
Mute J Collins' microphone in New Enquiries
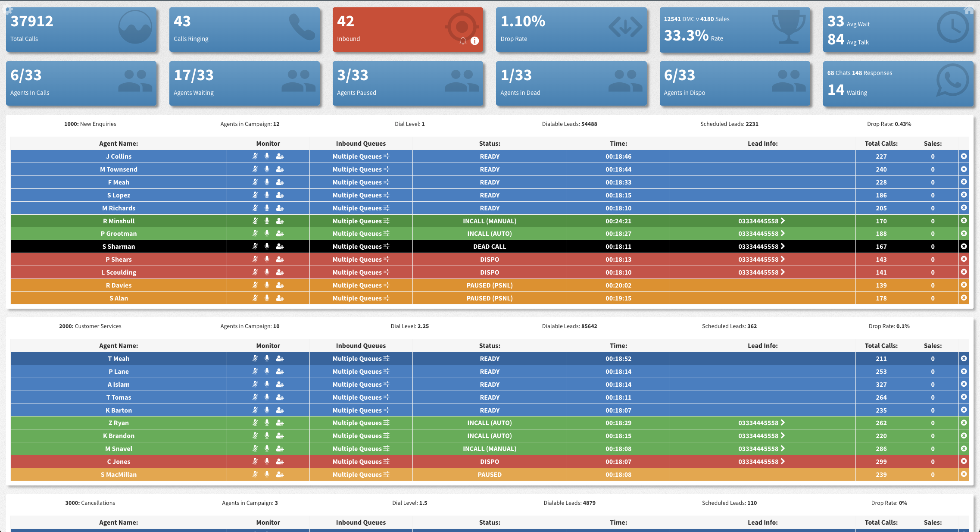click(255, 156)
